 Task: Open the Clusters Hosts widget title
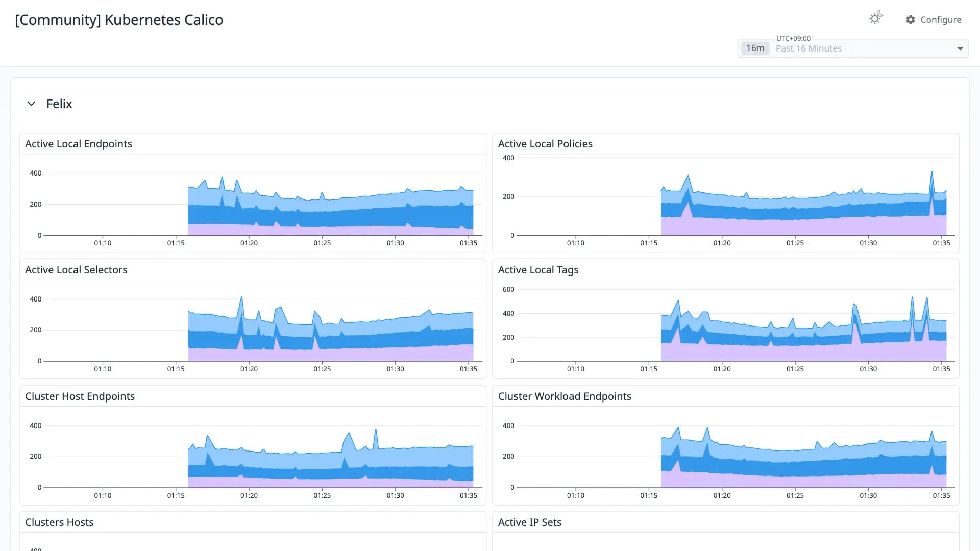59,522
